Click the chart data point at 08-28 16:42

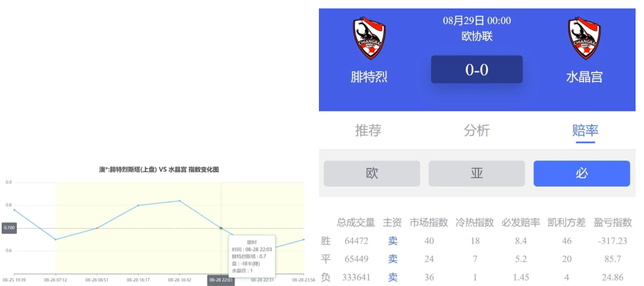point(180,201)
